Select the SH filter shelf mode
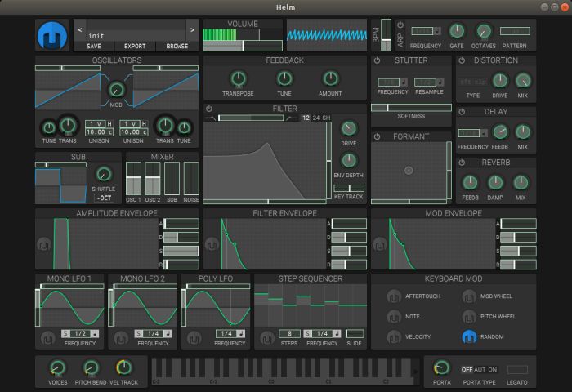The image size is (572, 392). tap(326, 118)
